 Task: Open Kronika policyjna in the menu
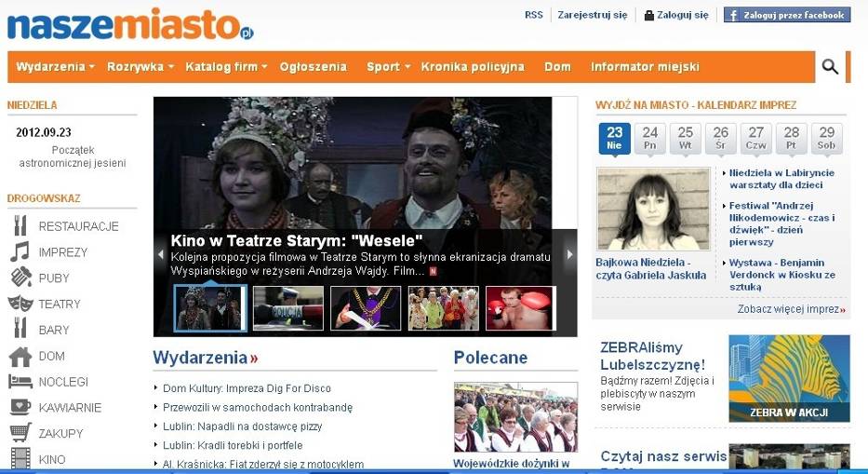[473, 66]
